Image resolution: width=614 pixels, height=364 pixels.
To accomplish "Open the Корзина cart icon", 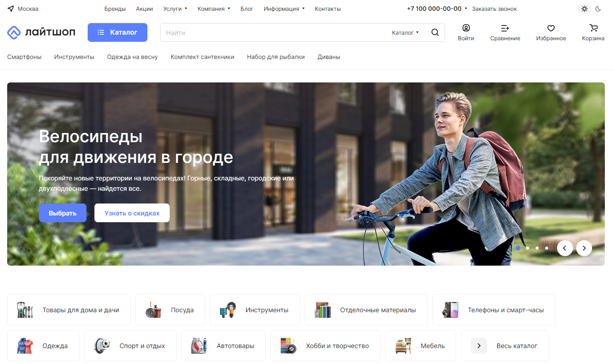I will tap(593, 28).
